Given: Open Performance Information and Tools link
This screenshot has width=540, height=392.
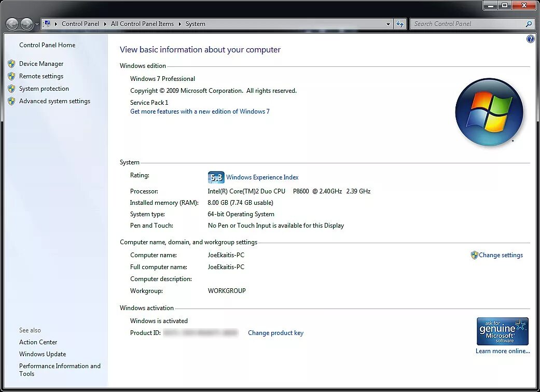Looking at the screenshot, I should [60, 370].
